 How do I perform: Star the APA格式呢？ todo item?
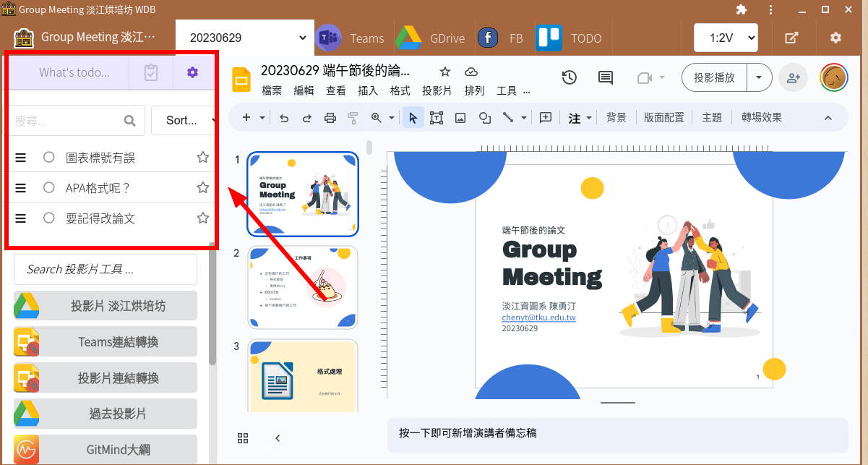203,187
